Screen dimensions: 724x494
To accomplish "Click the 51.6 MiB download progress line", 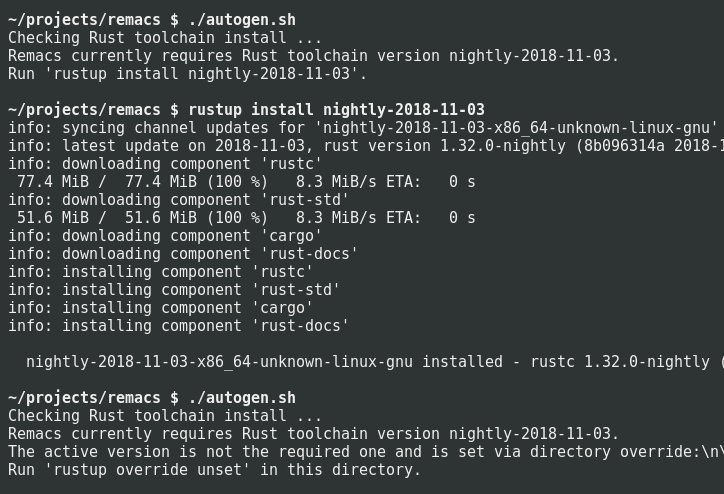I will [240, 218].
